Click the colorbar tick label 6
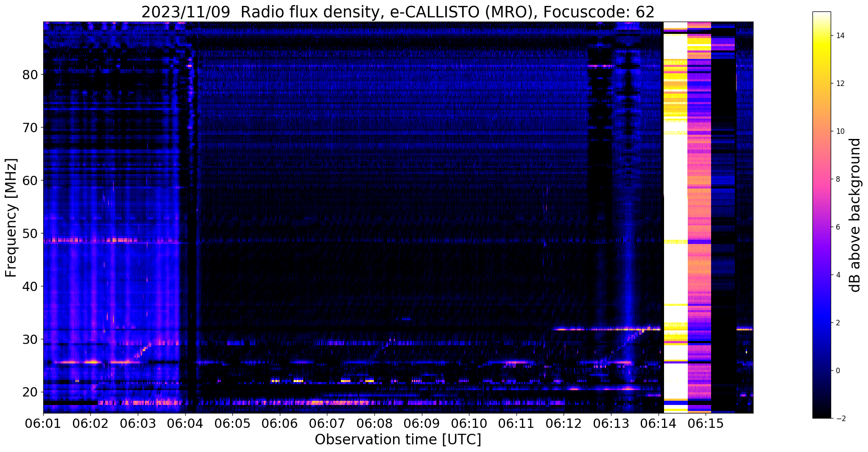Image resolution: width=868 pixels, height=452 pixels. coord(837,227)
